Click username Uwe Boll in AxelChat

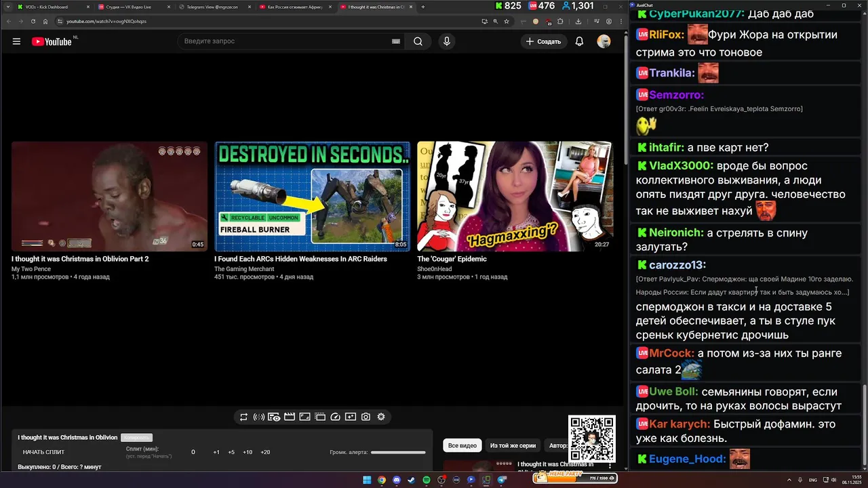[673, 392]
